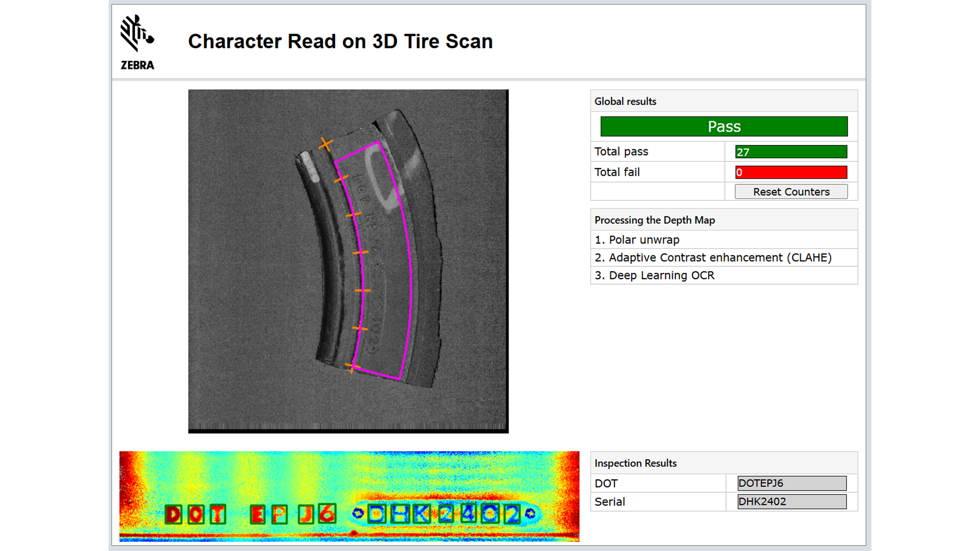This screenshot has height=551, width=980.
Task: Click the Inspection Results header
Action: (x=635, y=463)
